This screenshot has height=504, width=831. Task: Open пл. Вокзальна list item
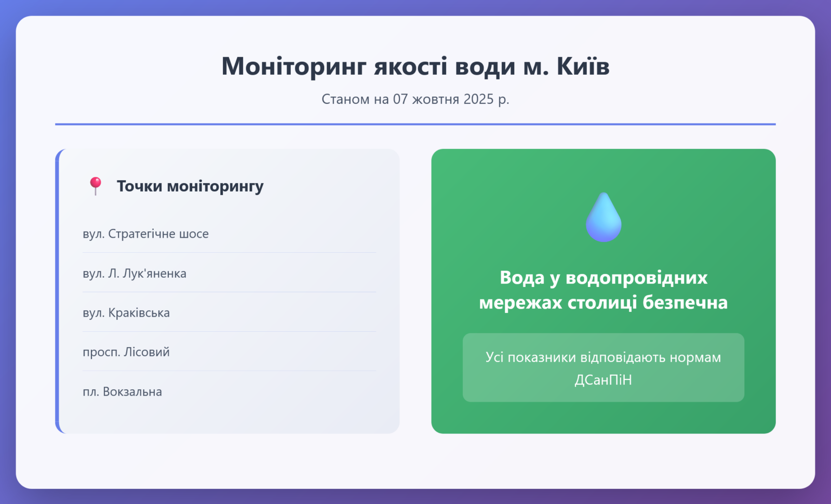[x=122, y=392]
